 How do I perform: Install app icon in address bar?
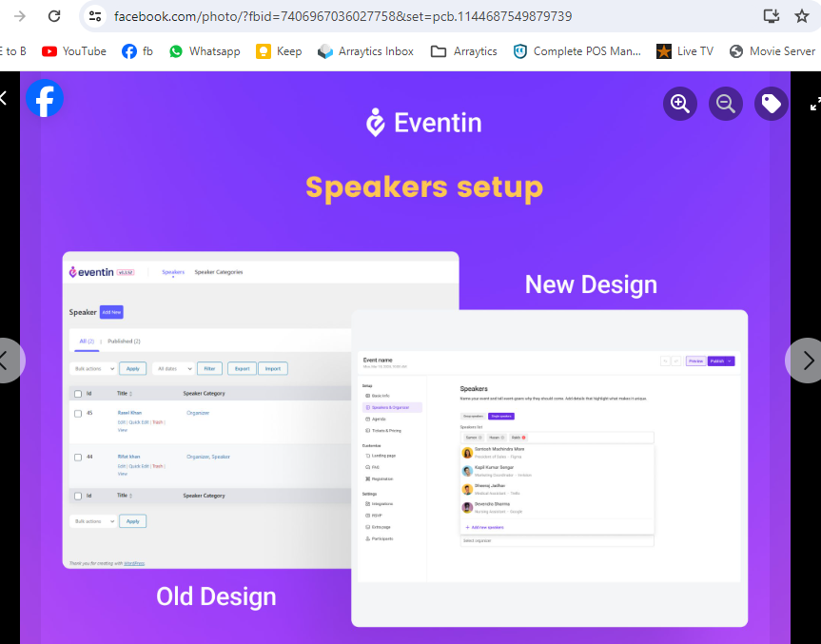(772, 16)
